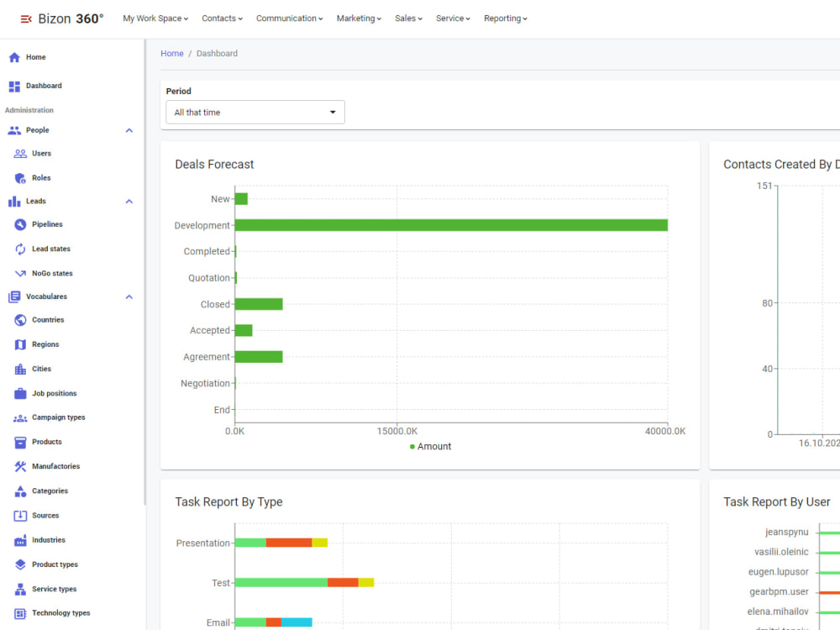Screen dimensions: 840x630
Task: Click the Dashboard grid icon
Action: click(x=14, y=86)
